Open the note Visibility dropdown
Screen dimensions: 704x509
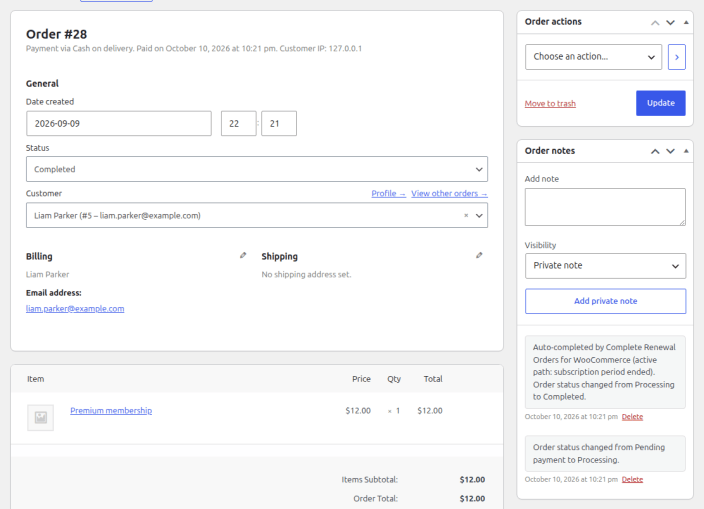click(605, 266)
